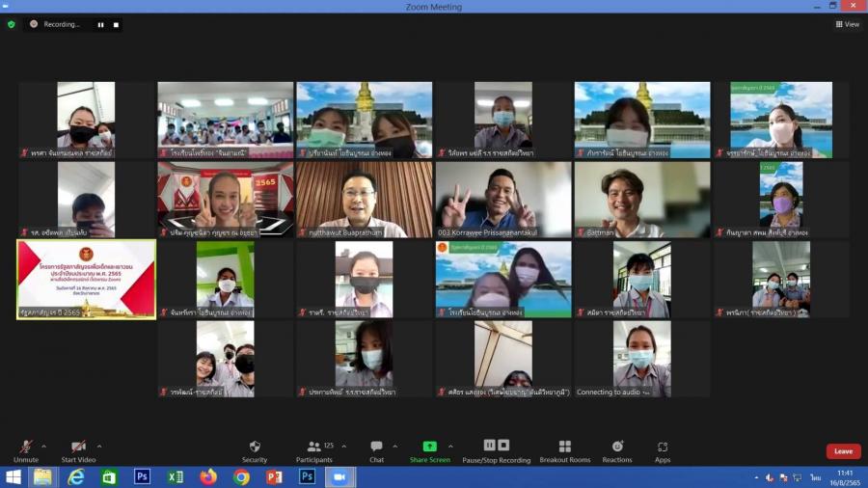Expand the arrow beside Share Screen
This screenshot has height=488, width=868.
[x=448, y=446]
